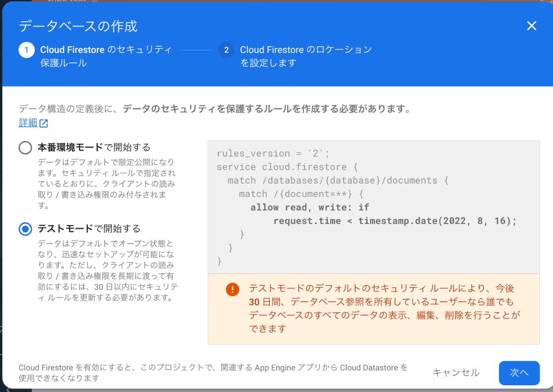Click the 'allow read, write: if' line

(310, 207)
